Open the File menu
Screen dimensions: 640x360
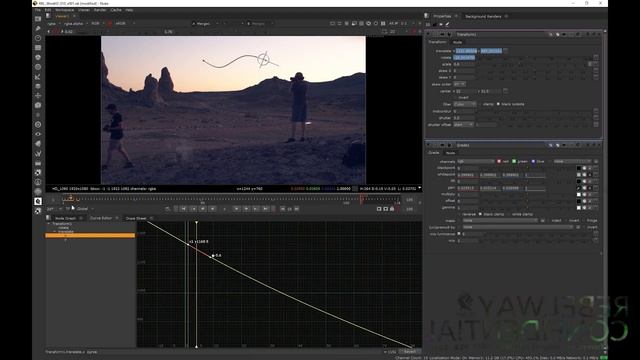pyautogui.click(x=38, y=10)
